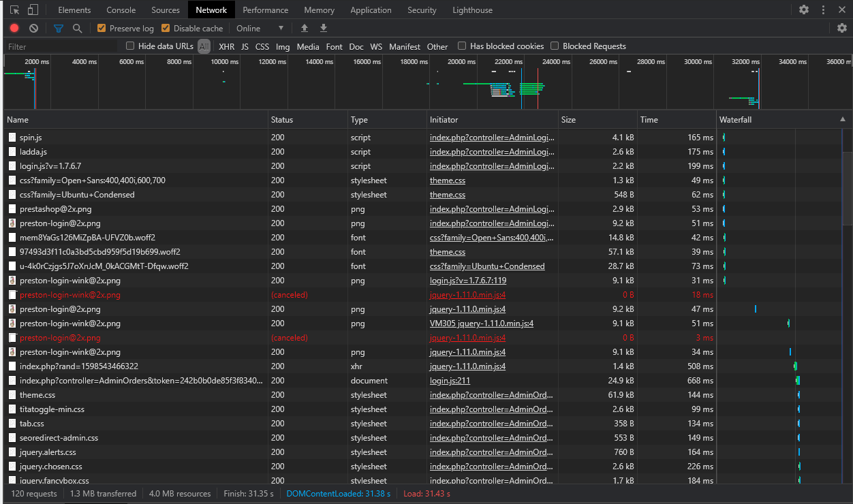Screen dimensions: 853x504
Task: Uncheck the Disable cache checkbox
Action: (x=166, y=29)
